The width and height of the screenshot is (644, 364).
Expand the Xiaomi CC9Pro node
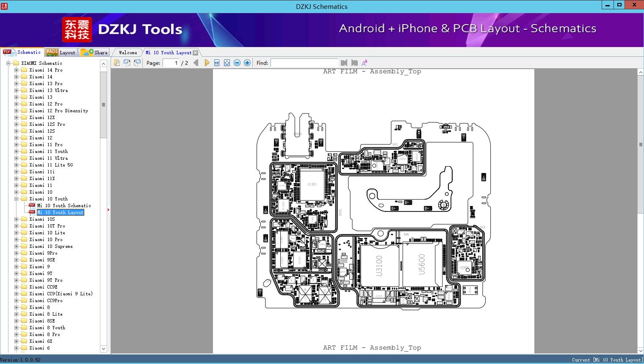click(16, 300)
